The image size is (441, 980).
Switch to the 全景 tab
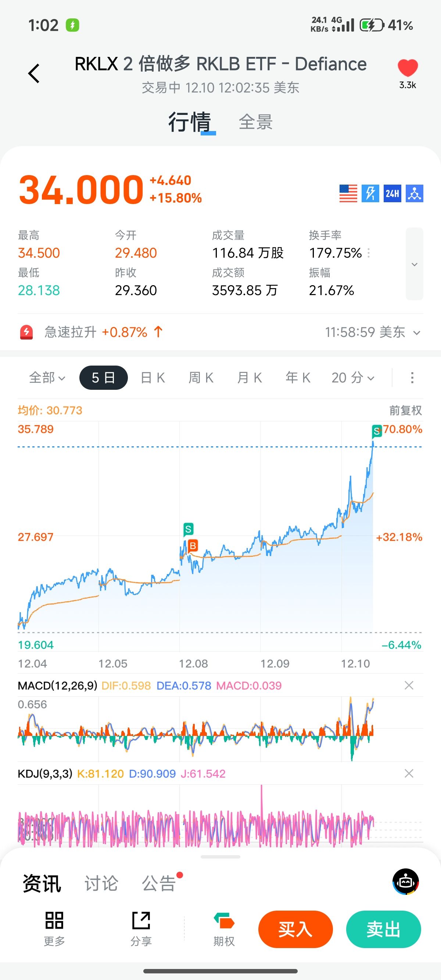(x=255, y=122)
